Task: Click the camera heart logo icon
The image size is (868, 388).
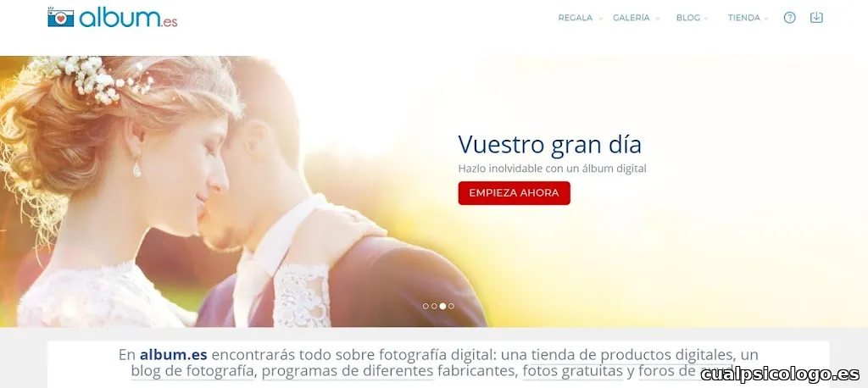Action: pos(60,17)
